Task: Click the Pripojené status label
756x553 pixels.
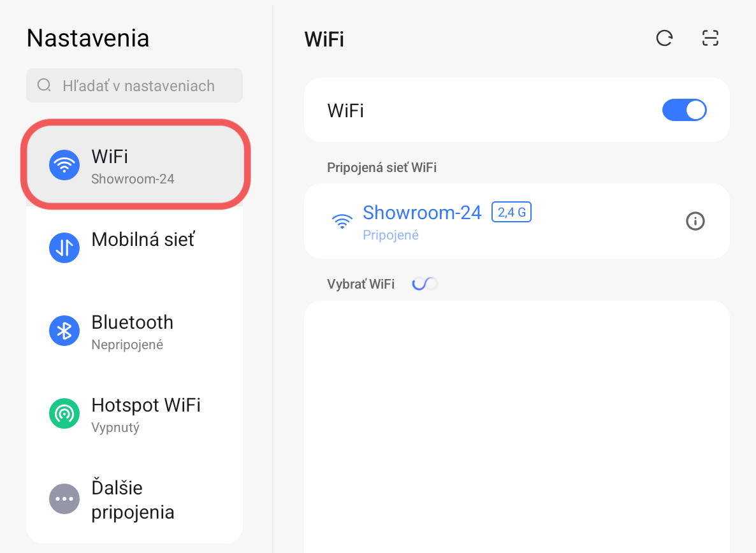Action: (x=390, y=235)
